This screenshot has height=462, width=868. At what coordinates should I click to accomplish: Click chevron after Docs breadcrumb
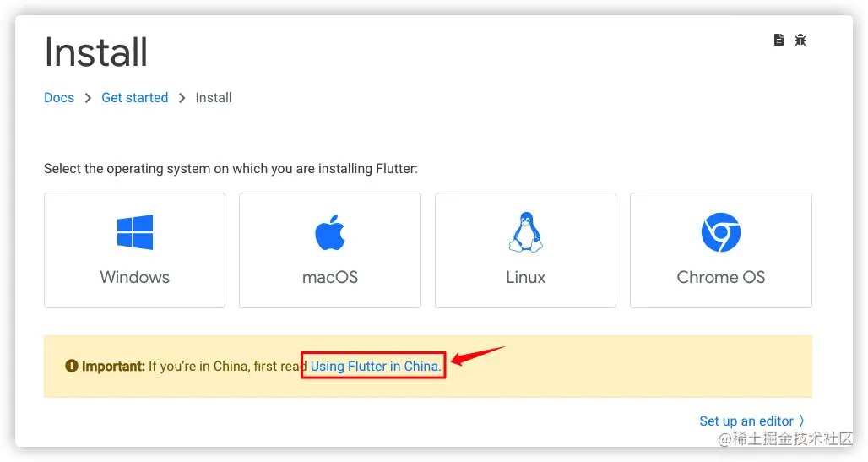88,98
